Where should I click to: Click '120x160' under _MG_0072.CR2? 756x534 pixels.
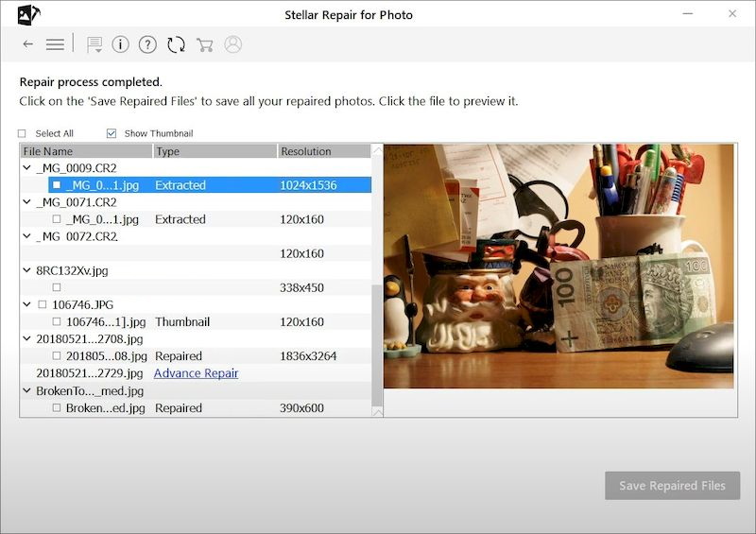(x=301, y=253)
